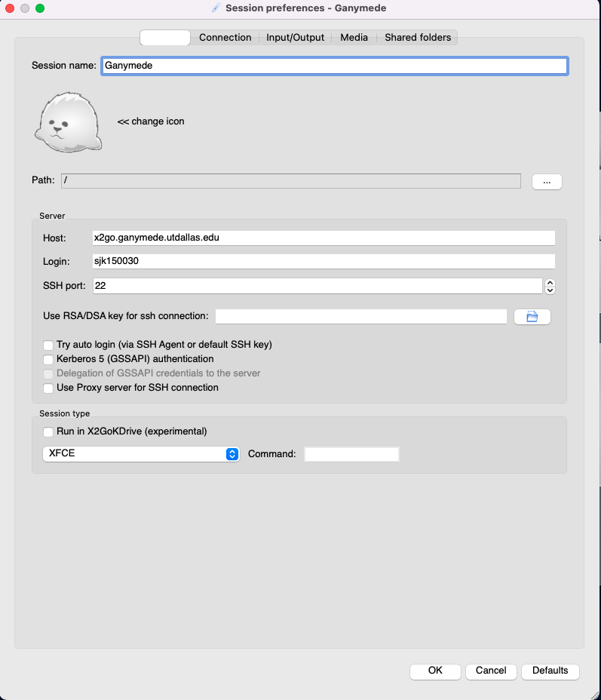The image size is (601, 700).
Task: Increase SSH port with stepper up arrow
Action: coord(550,283)
